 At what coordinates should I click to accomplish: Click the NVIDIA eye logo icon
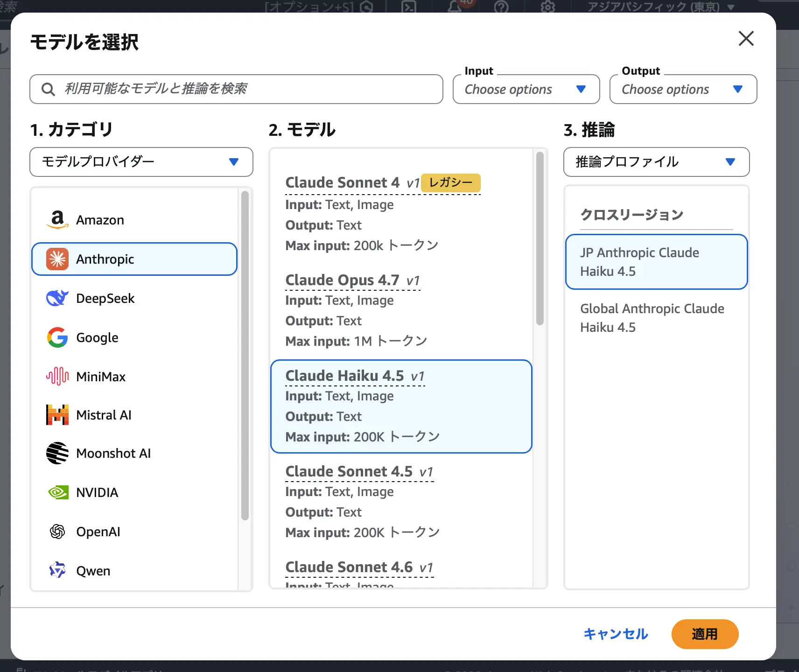[58, 492]
